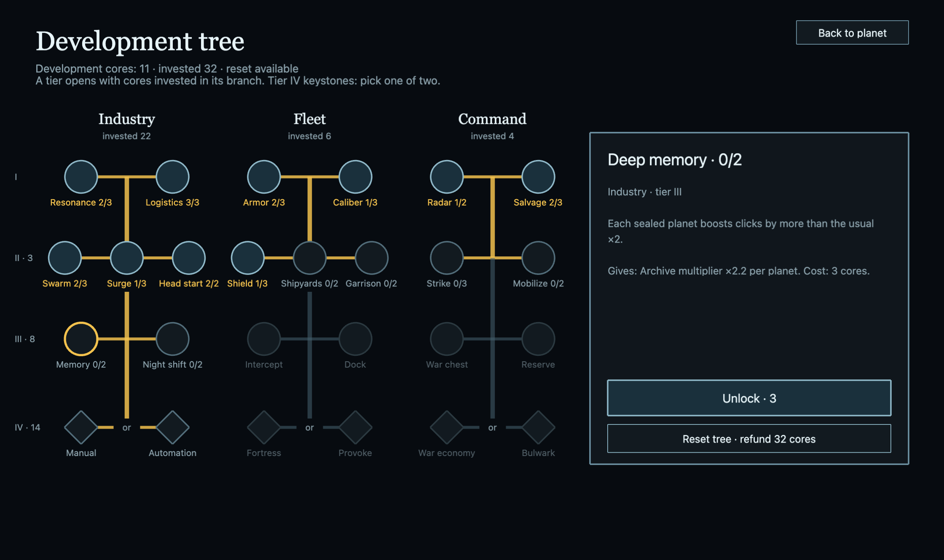Select the Radar 1/2 node
Image resolution: width=944 pixels, height=560 pixels.
coord(447,177)
